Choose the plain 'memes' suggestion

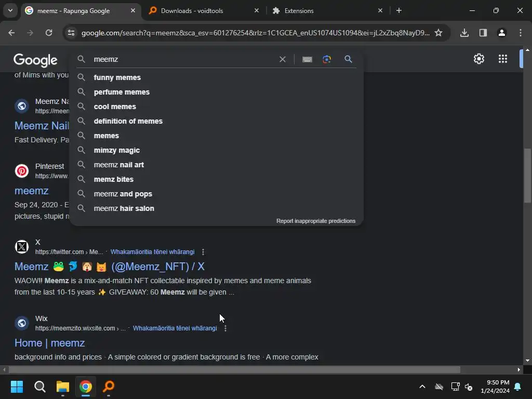point(216,136)
